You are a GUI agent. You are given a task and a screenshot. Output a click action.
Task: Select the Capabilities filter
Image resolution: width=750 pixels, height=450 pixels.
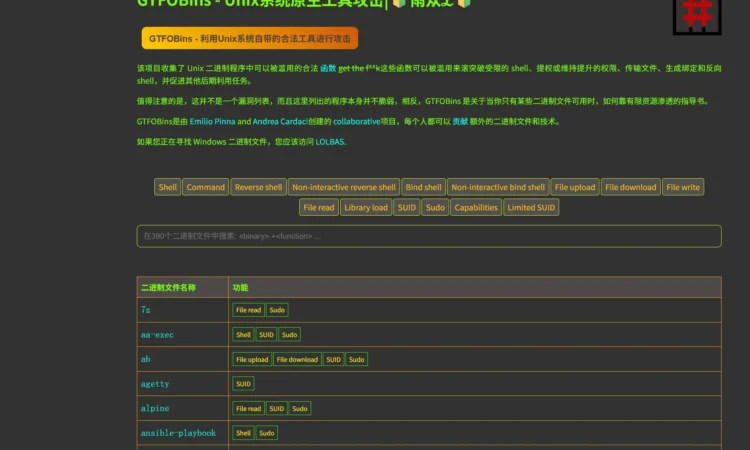(x=476, y=207)
